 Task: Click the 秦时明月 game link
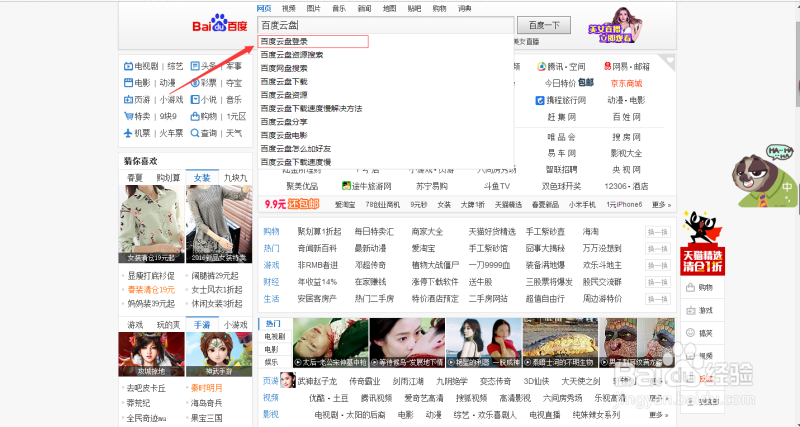pyautogui.click(x=207, y=388)
